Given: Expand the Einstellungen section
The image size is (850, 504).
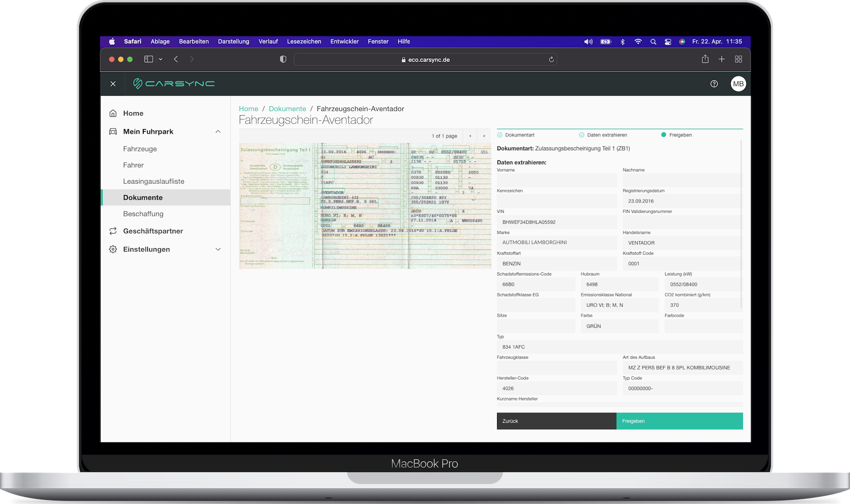Looking at the screenshot, I should [x=218, y=249].
